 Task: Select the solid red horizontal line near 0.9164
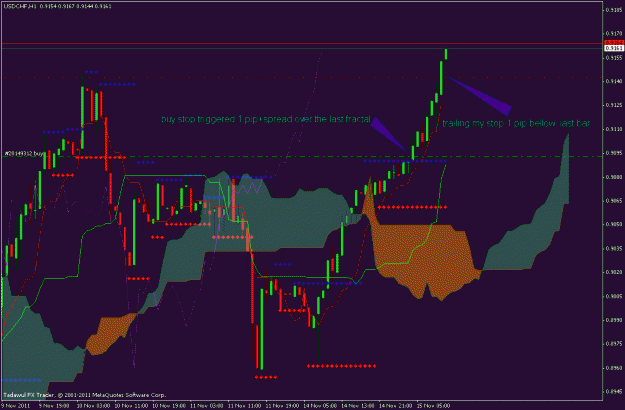tap(303, 43)
